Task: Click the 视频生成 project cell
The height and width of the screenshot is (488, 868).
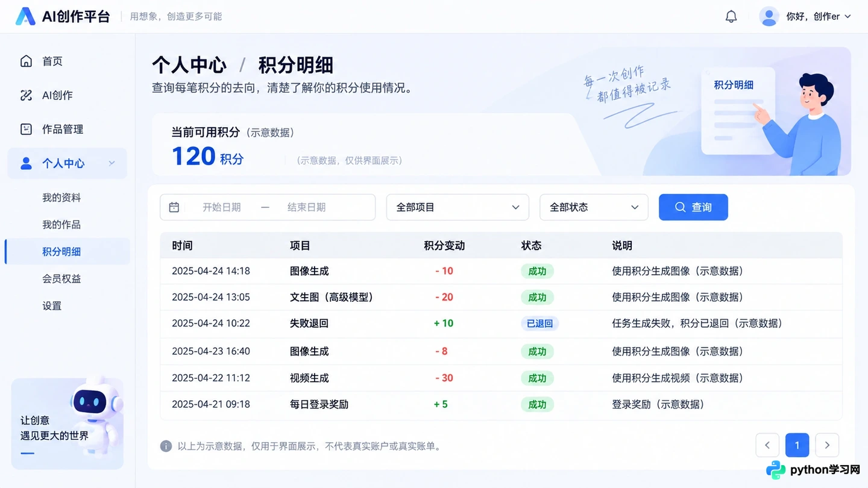Action: tap(309, 378)
